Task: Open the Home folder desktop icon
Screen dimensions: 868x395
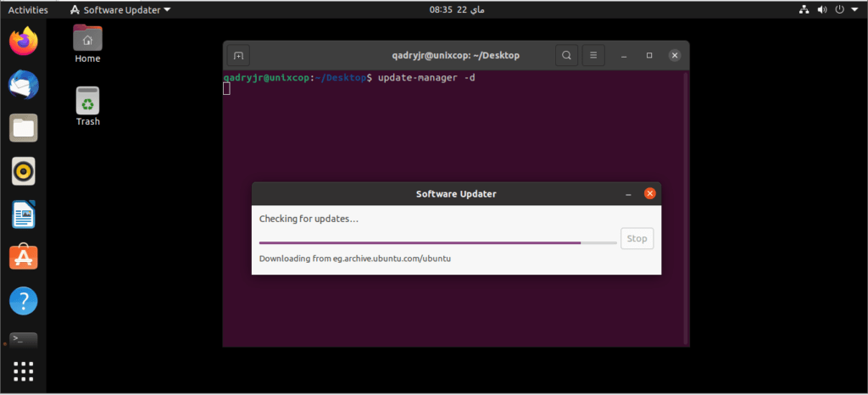Action: point(87,44)
